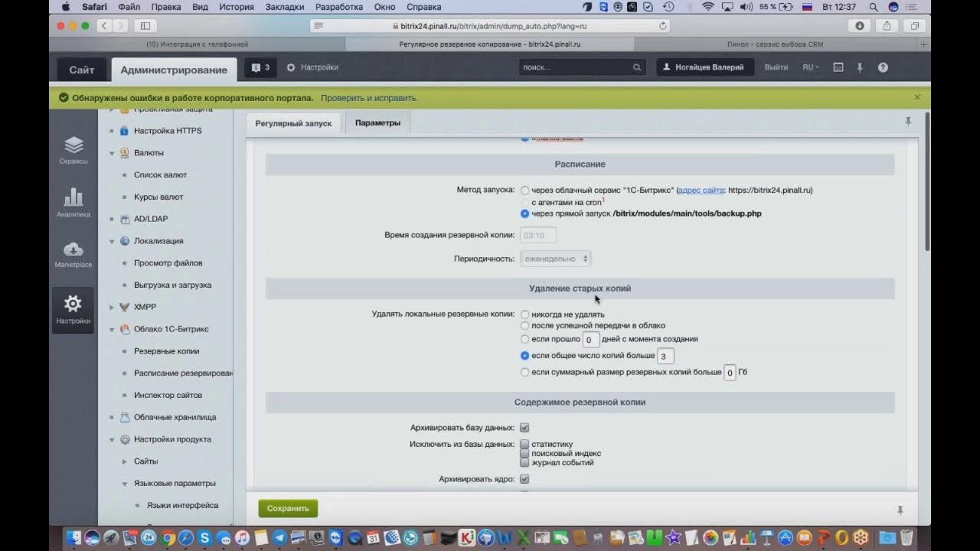Open the Периодичность еженедельно dropdown
The image size is (980, 551).
point(555,259)
